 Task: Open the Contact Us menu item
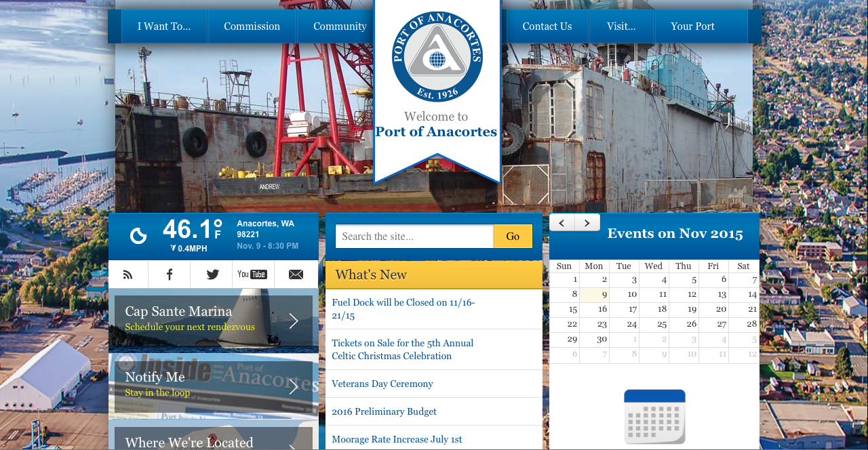click(547, 26)
